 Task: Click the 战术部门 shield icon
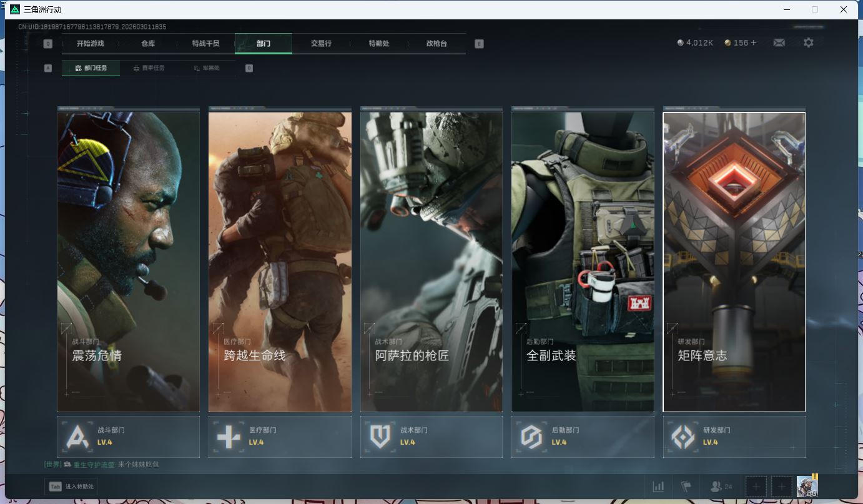(380, 437)
